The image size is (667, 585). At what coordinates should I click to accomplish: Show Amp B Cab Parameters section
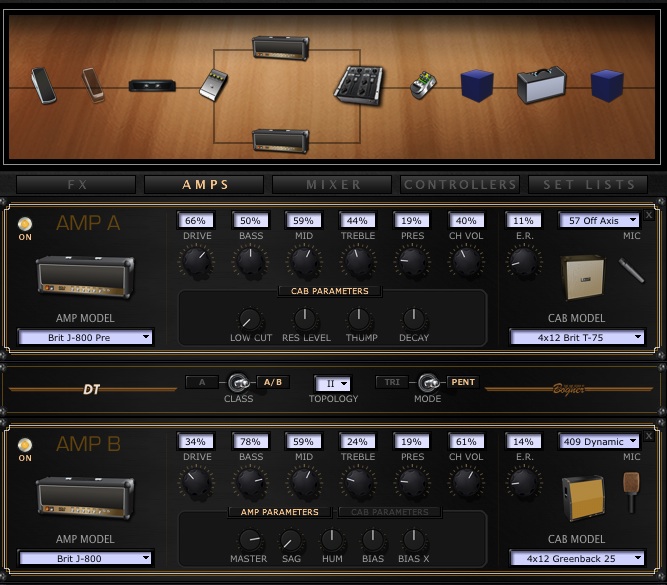click(389, 512)
